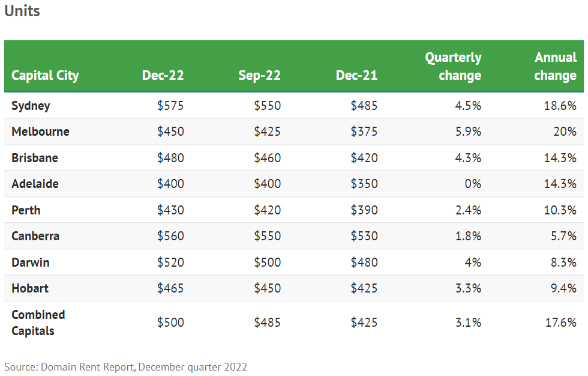This screenshot has width=588, height=376.
Task: Click the Annual change column header
Action: click(555, 67)
